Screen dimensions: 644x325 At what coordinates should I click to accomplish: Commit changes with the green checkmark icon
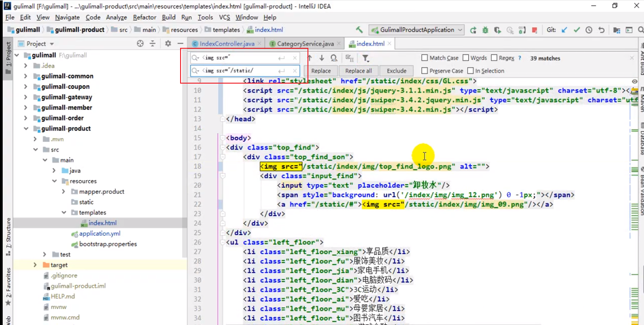point(577,30)
